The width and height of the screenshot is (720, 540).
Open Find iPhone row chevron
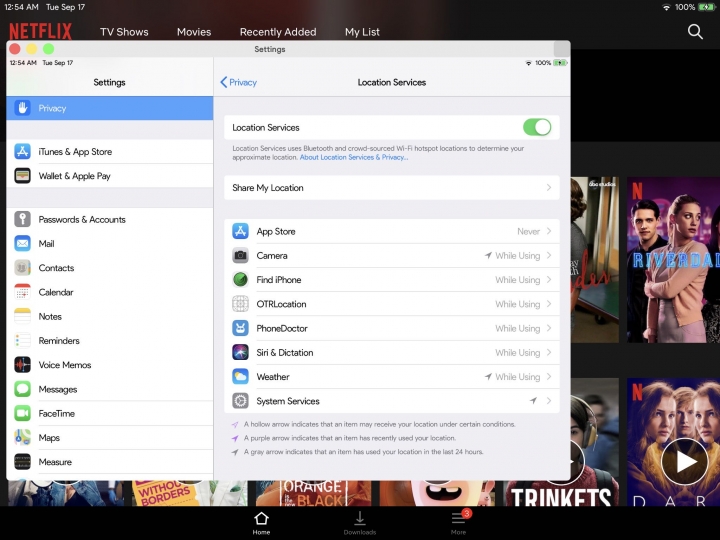(549, 280)
